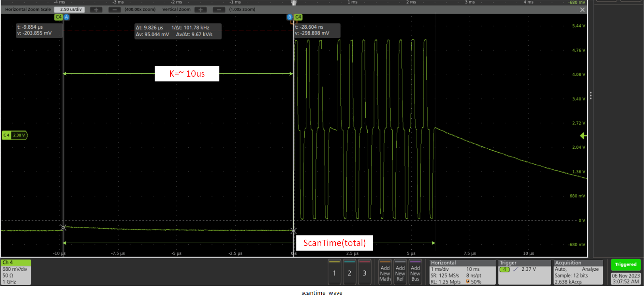The width and height of the screenshot is (644, 300).
Task: Click Add New Bus
Action: point(415,273)
